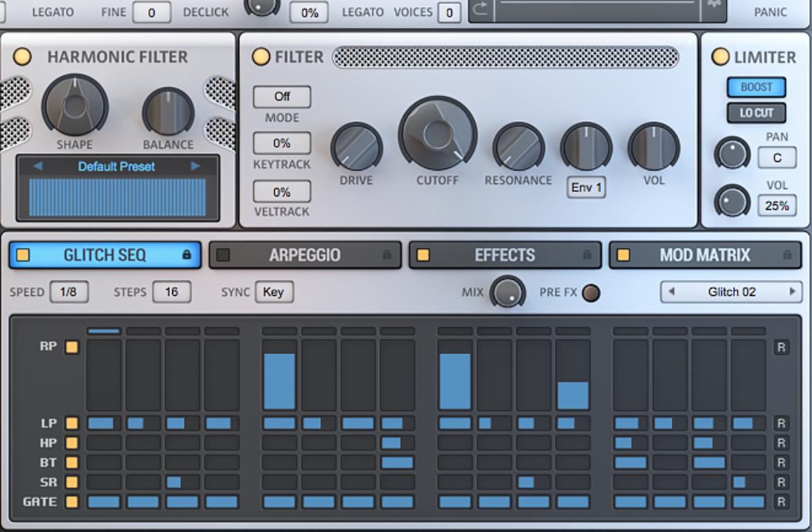
Task: Toggle PRE FX indicator button
Action: [x=591, y=292]
